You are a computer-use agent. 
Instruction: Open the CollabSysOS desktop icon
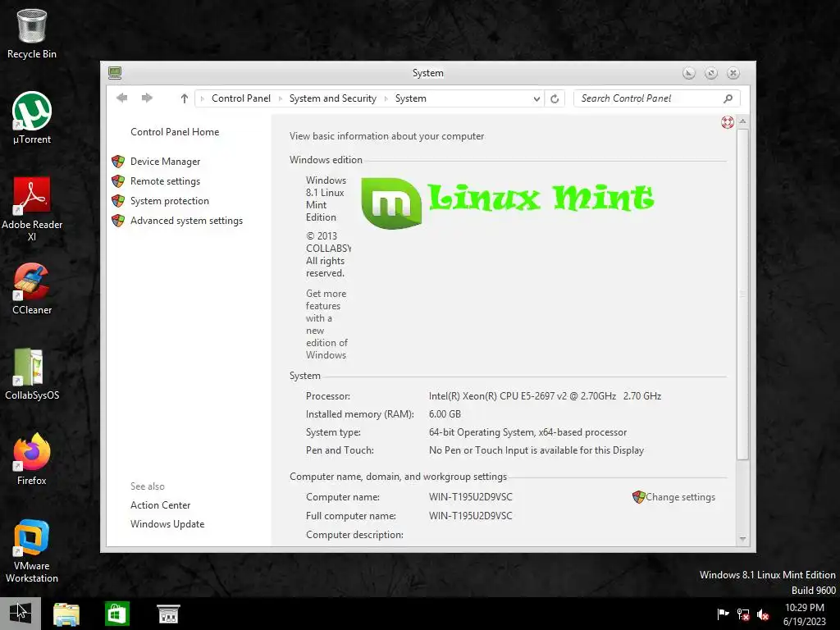[x=32, y=374]
